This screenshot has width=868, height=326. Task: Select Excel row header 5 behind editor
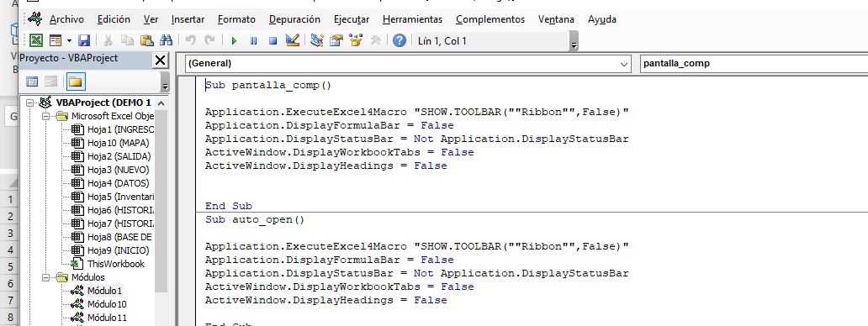8,266
